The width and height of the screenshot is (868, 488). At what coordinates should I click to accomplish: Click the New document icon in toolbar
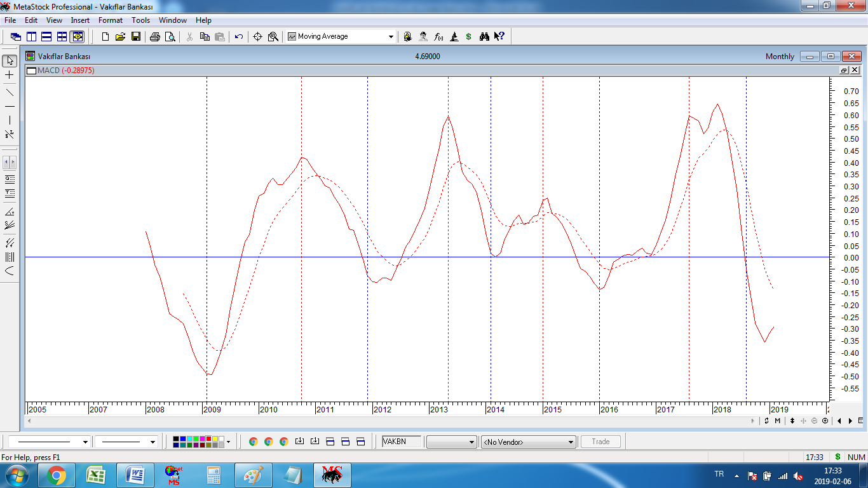tap(105, 37)
